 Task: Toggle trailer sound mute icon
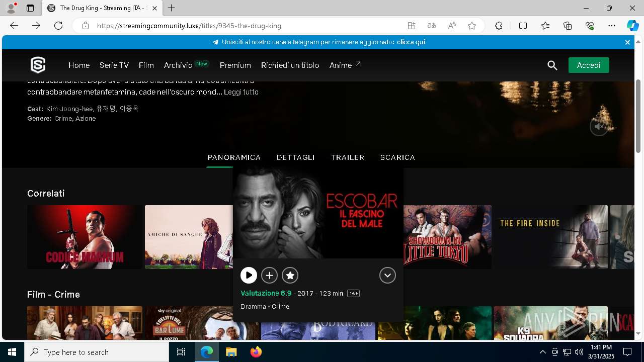point(599,127)
